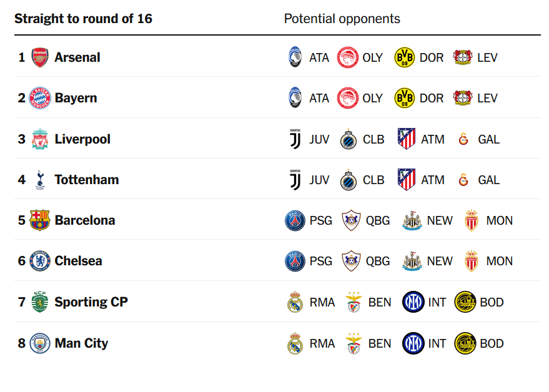Click the Man City club badge

[40, 343]
